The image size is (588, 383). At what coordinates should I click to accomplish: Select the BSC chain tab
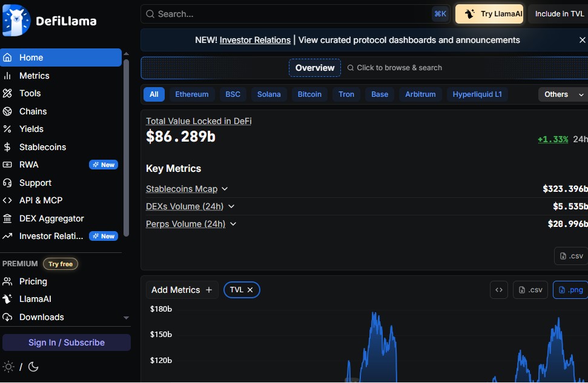pos(233,94)
